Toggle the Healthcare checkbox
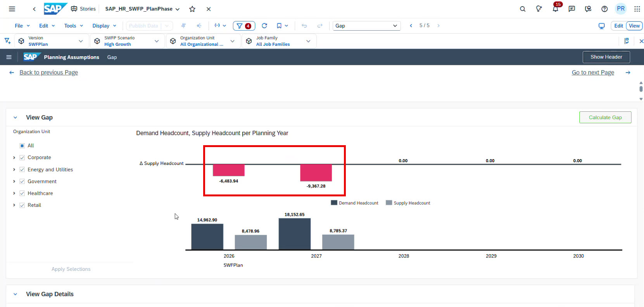Viewport: 644px width, 307px height. 22,193
